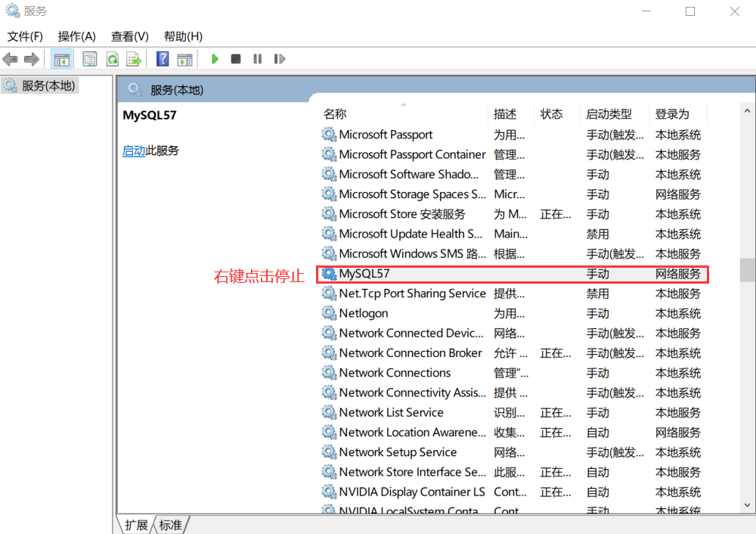Click the Restart Service toolbar icon
The height and width of the screenshot is (534, 756).
(x=280, y=59)
